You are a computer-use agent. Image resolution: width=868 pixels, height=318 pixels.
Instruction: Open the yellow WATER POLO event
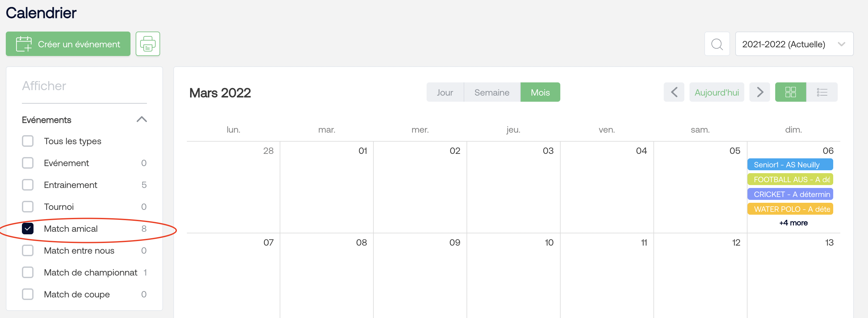click(790, 209)
